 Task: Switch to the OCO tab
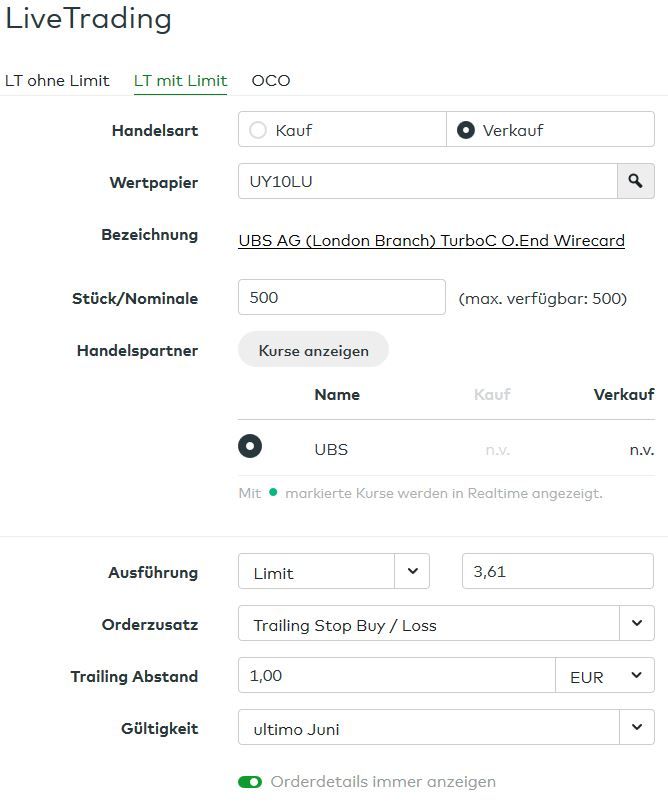271,80
